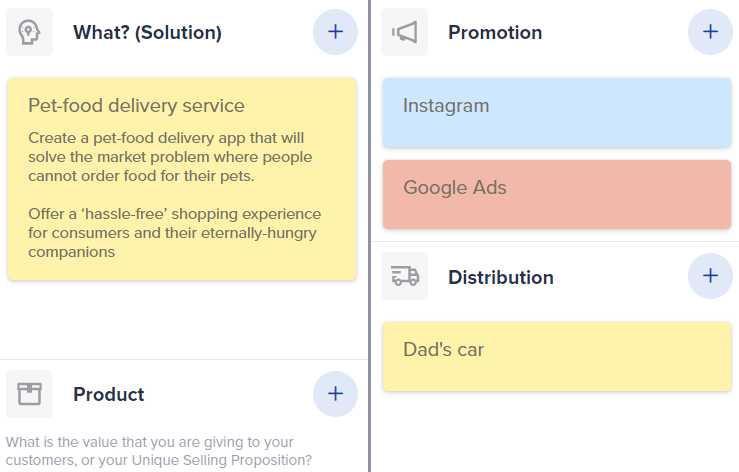Click the 'Create a pet-food delivery app' paragraph

[x=170, y=157]
